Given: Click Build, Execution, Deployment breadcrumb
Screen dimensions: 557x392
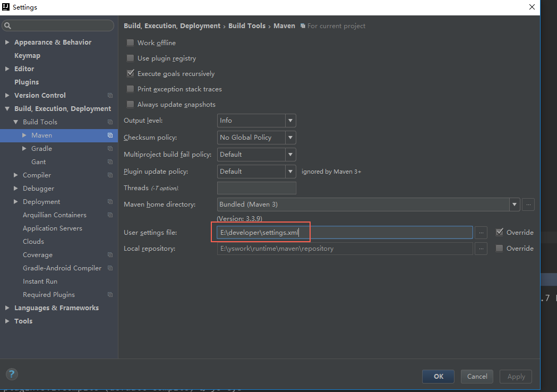Looking at the screenshot, I should [172, 26].
